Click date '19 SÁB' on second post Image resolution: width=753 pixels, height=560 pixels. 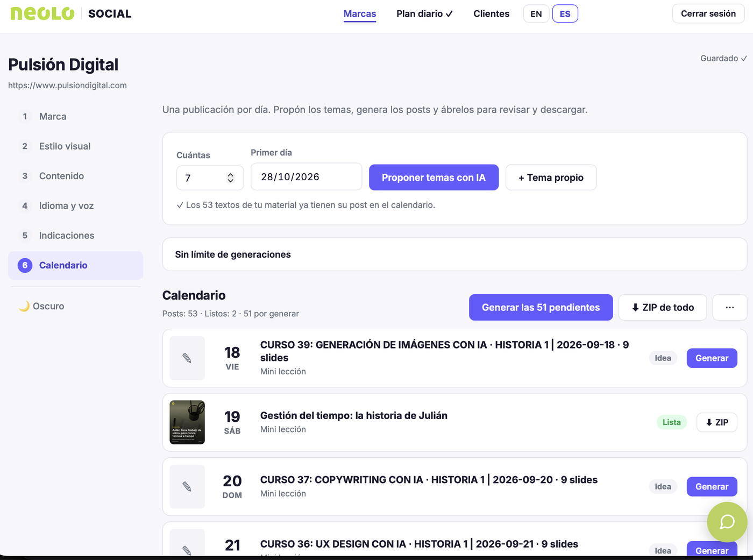[x=232, y=422]
